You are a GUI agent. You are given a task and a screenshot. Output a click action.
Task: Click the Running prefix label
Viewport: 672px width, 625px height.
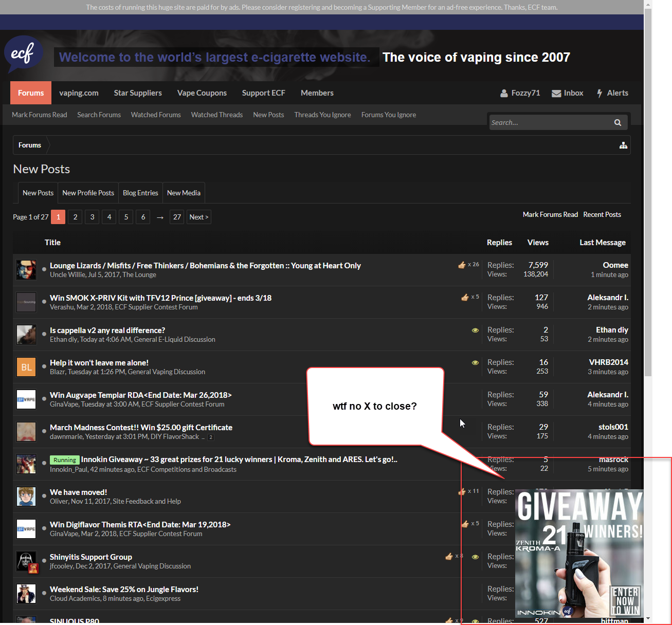point(64,460)
